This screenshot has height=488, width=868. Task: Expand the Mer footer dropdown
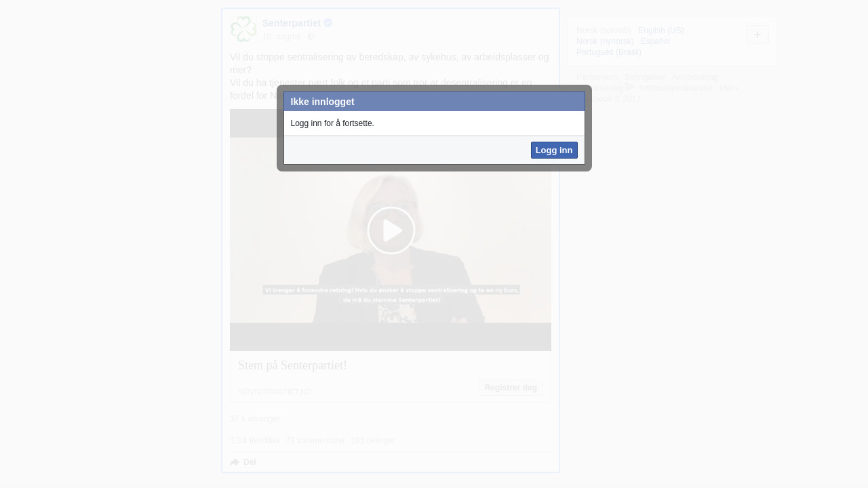[x=728, y=88]
